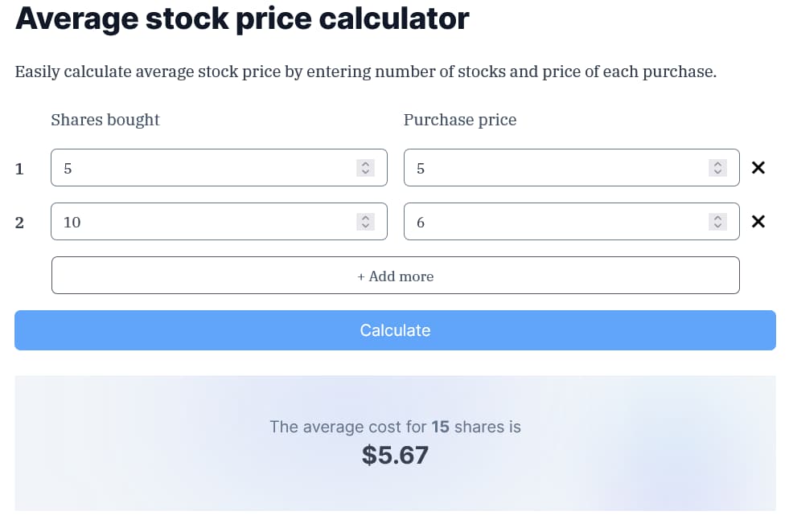This screenshot has width=789, height=532.
Task: Click the up arrow on row 2 shares stepper
Action: (x=365, y=218)
